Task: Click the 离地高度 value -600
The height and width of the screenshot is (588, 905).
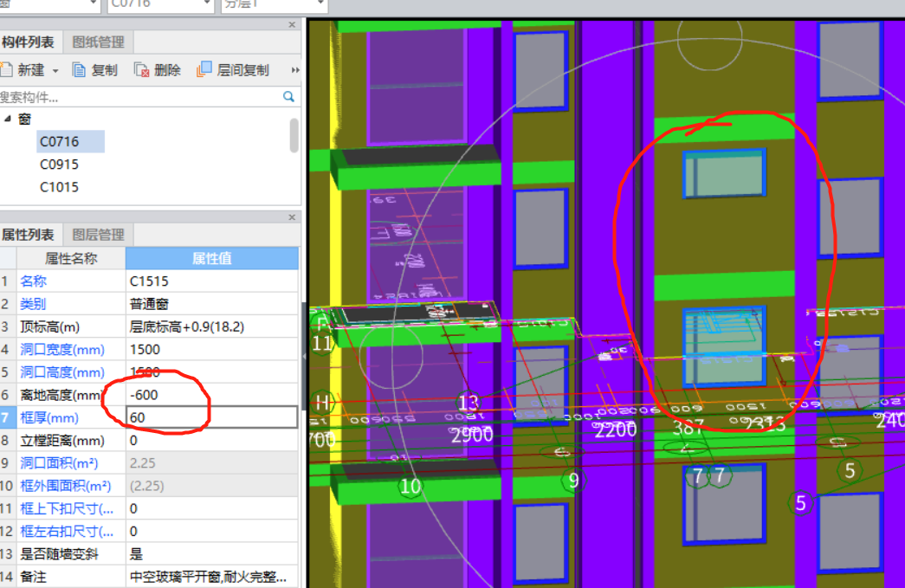Action: [x=212, y=395]
